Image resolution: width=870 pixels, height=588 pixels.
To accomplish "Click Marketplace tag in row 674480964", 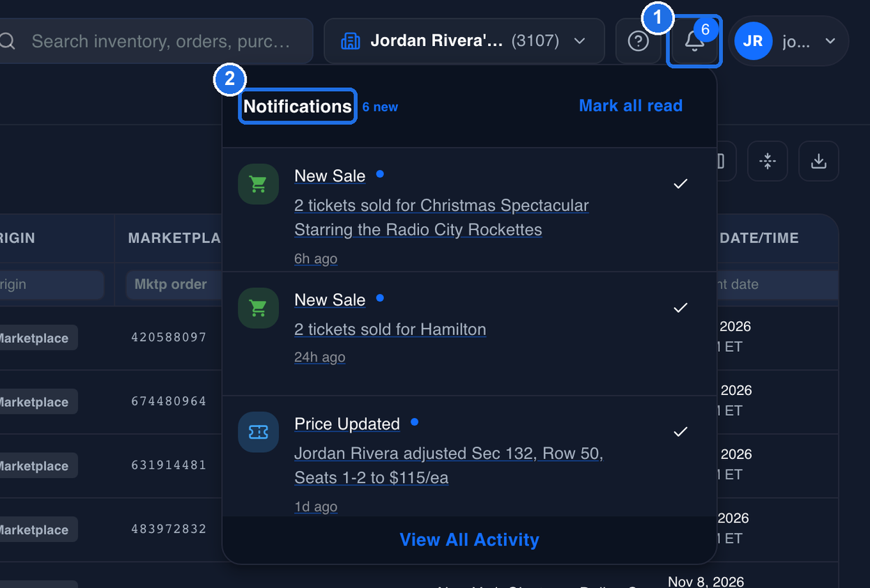I will [38, 402].
